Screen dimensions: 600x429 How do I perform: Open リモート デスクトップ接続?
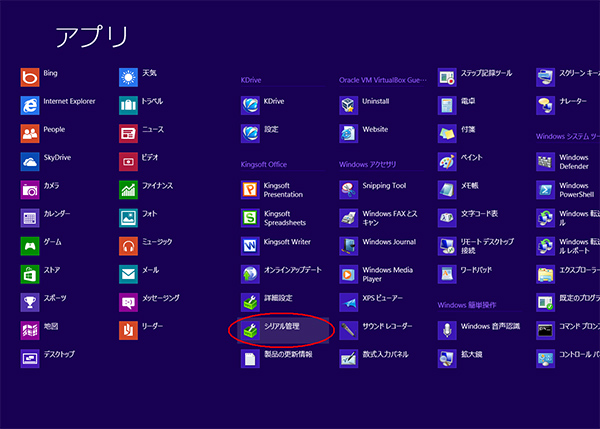[447, 246]
